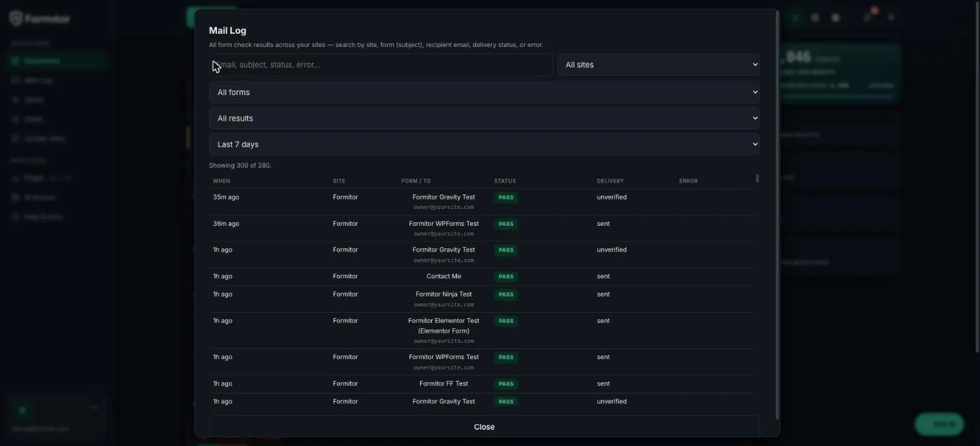980x446 pixels.
Task: Click the ERROR column header
Action: pos(688,181)
